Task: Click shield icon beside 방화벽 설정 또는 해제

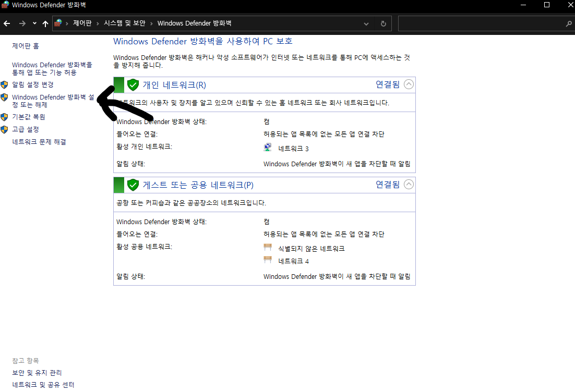Action: [x=4, y=97]
